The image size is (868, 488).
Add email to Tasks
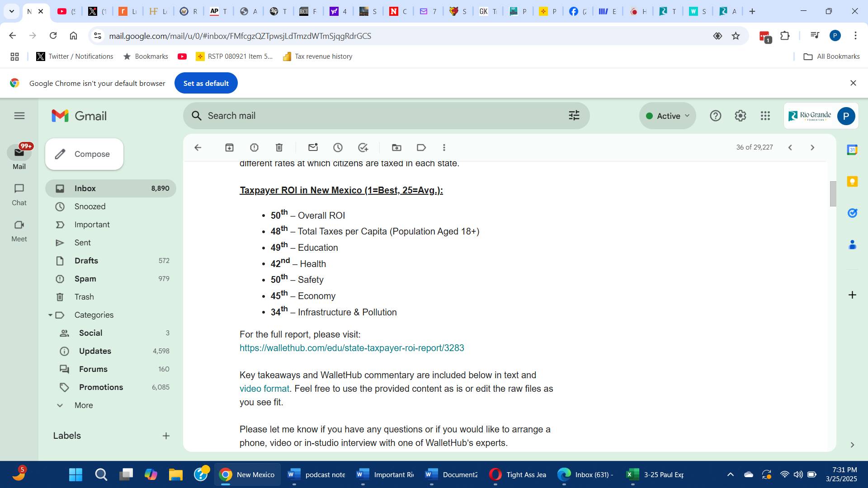pyautogui.click(x=363, y=147)
